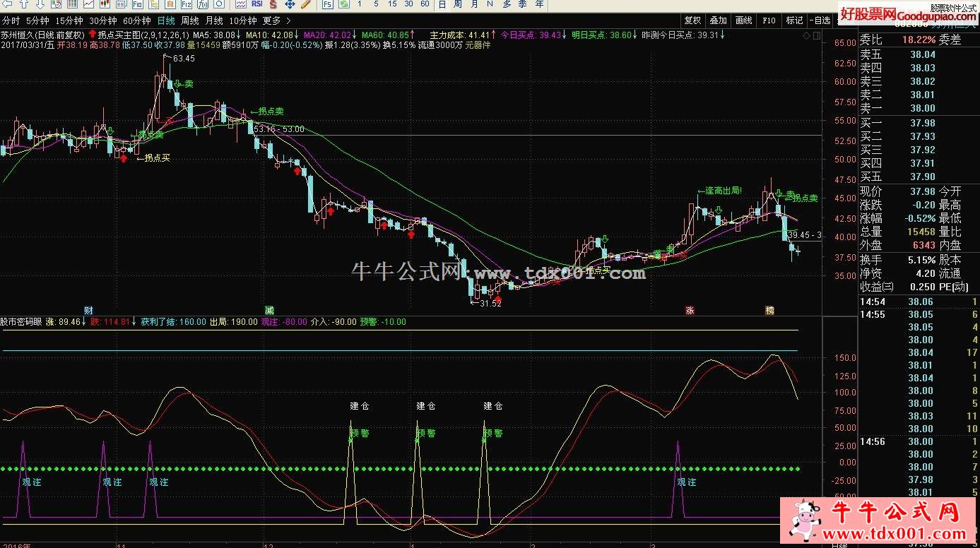Switch to the 5分钟 tab
The image size is (980, 548).
point(37,20)
